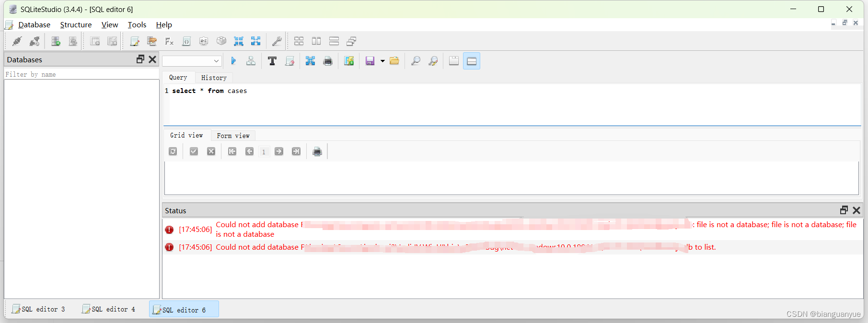Viewport: 868px width, 323px height.
Task: Print the query using the editor toolbar printer icon
Action: pyautogui.click(x=328, y=61)
